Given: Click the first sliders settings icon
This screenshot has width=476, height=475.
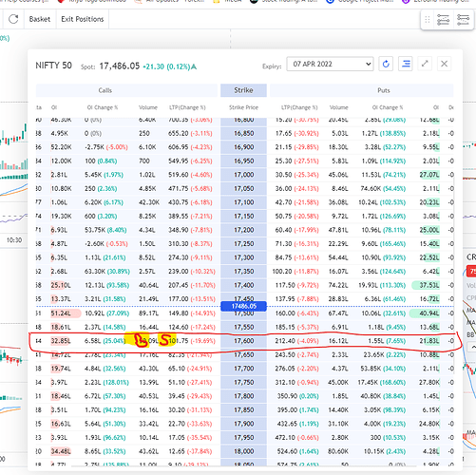Looking at the screenshot, I should point(443,20).
